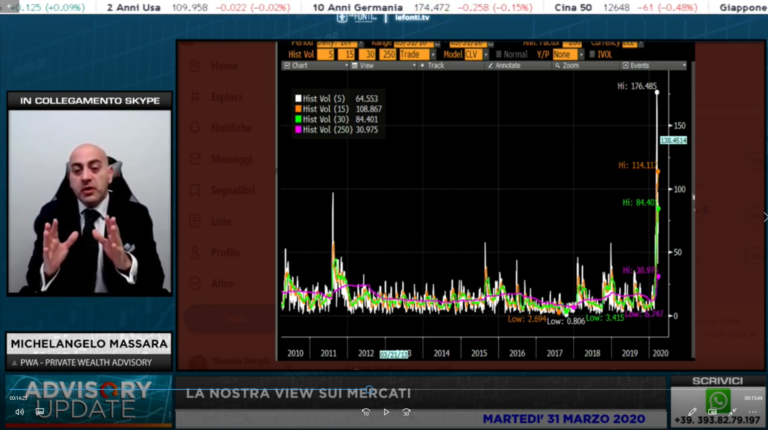Click the Messaggi envelope icon
Image resolution: width=768 pixels, height=430 pixels.
point(195,159)
